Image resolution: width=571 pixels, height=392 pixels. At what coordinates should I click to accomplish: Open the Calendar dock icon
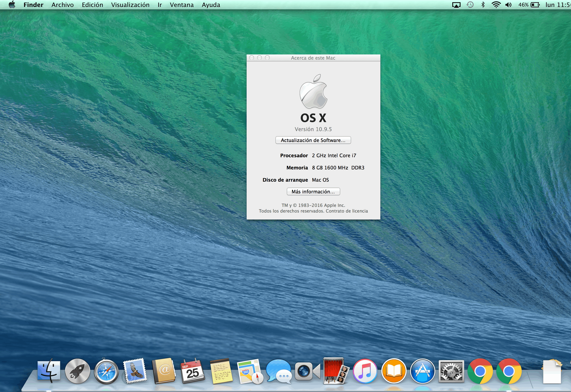tap(193, 371)
